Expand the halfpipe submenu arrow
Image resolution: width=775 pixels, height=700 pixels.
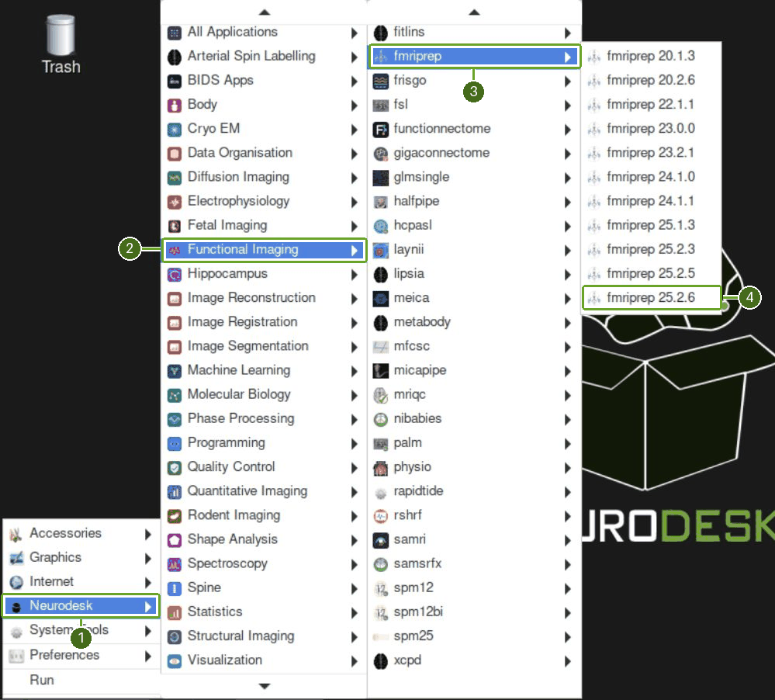pyautogui.click(x=567, y=203)
